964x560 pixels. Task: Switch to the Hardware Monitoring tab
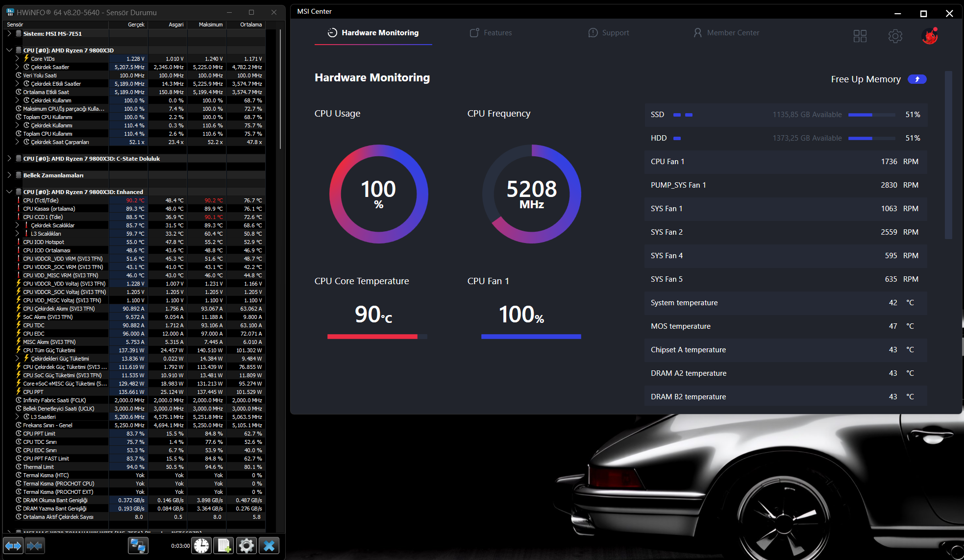click(373, 33)
